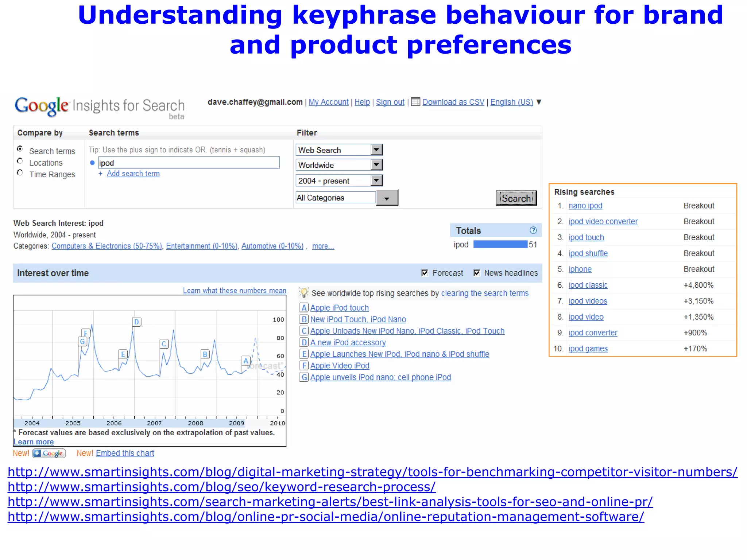This screenshot has height=560, width=747.
Task: Click the lightbulb tip icon
Action: point(304,293)
